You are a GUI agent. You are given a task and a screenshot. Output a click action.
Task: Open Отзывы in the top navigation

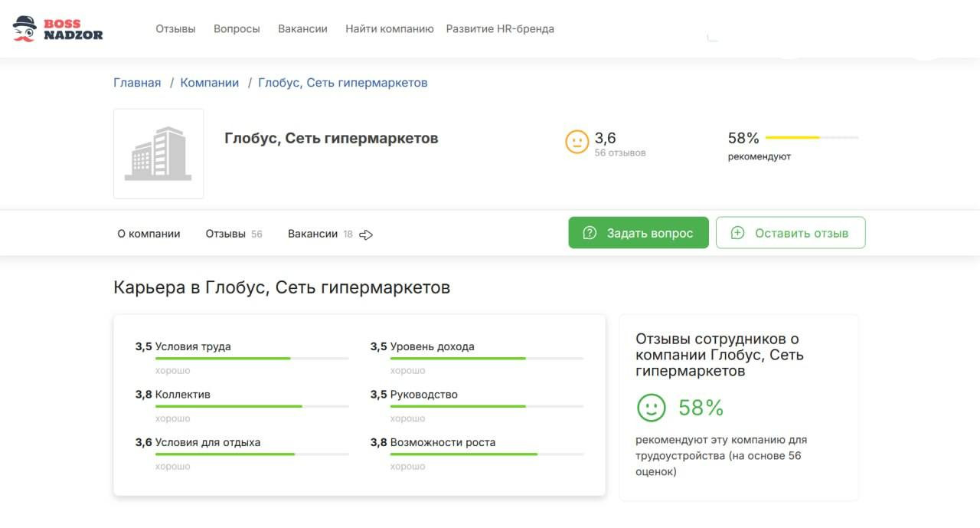[175, 28]
